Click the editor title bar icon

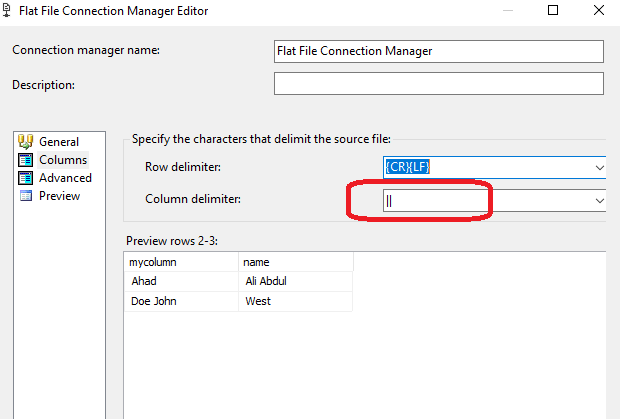[x=7, y=10]
